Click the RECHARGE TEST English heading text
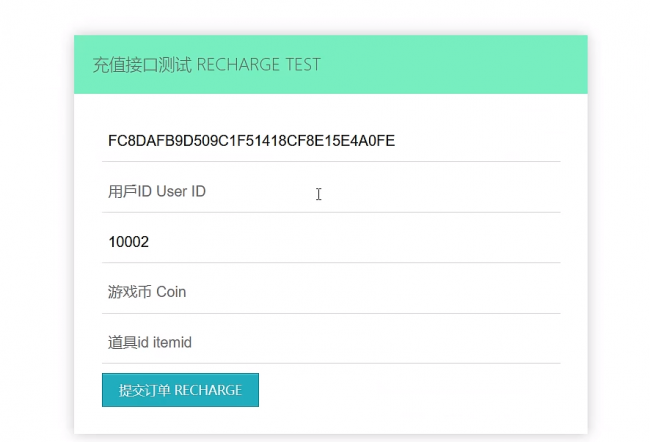This screenshot has height=442, width=650. coord(259,65)
